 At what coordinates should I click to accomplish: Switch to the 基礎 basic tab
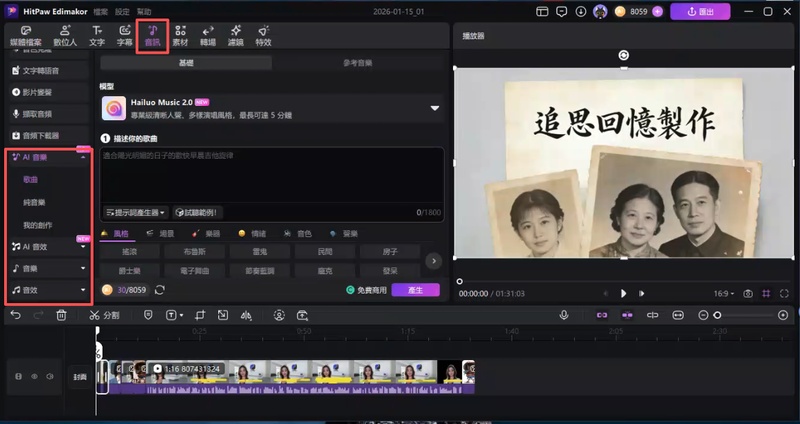coord(186,63)
